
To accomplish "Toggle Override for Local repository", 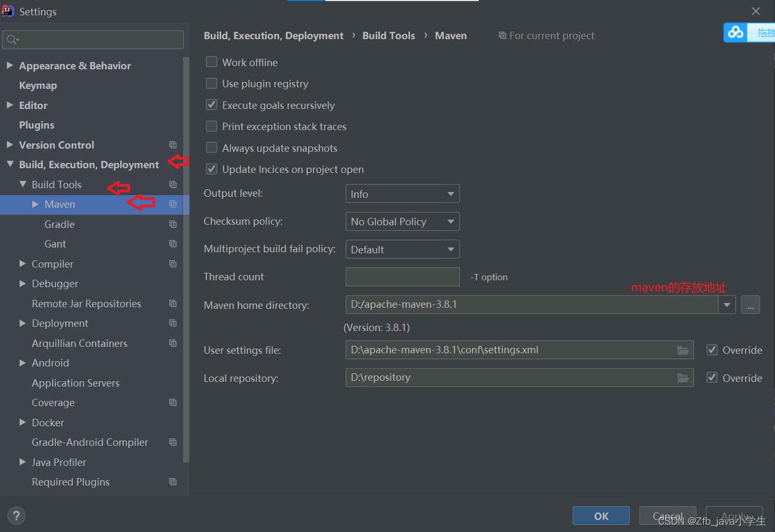I will (x=712, y=378).
